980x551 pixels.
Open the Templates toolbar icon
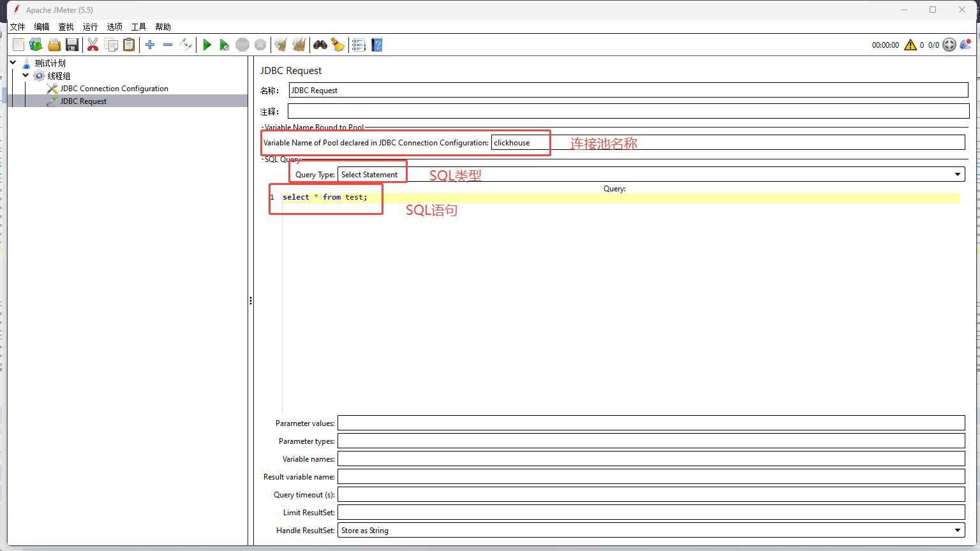click(36, 45)
